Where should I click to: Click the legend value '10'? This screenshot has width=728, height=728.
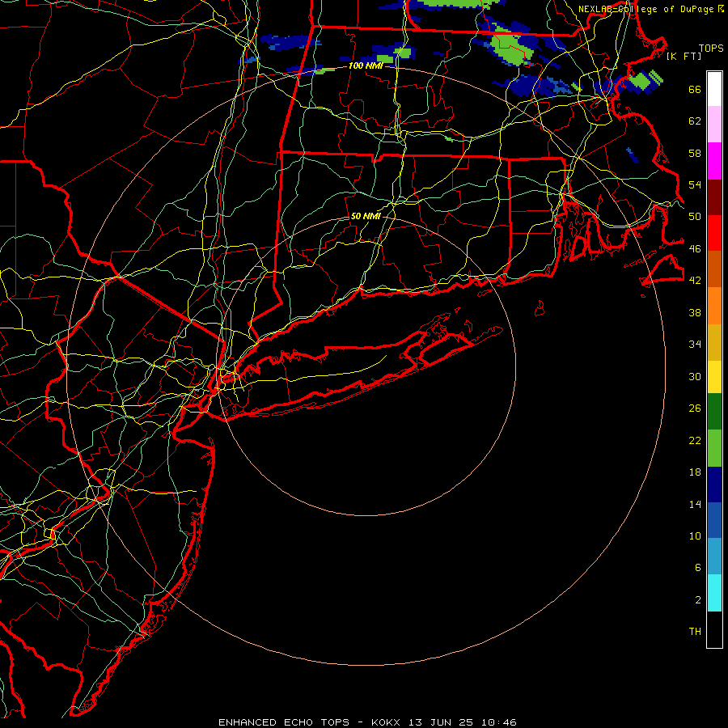(x=695, y=536)
